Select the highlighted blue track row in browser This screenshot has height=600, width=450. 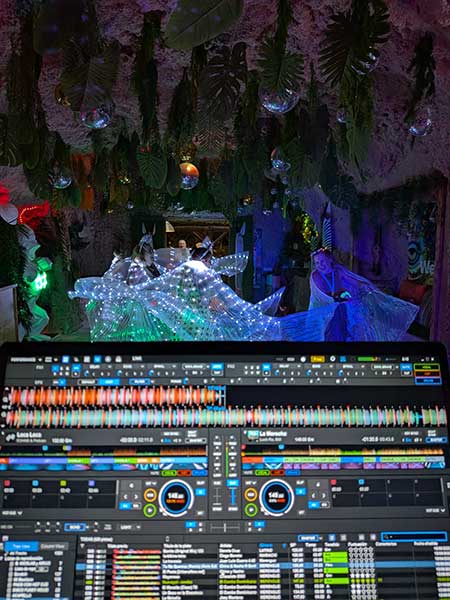(x=262, y=565)
